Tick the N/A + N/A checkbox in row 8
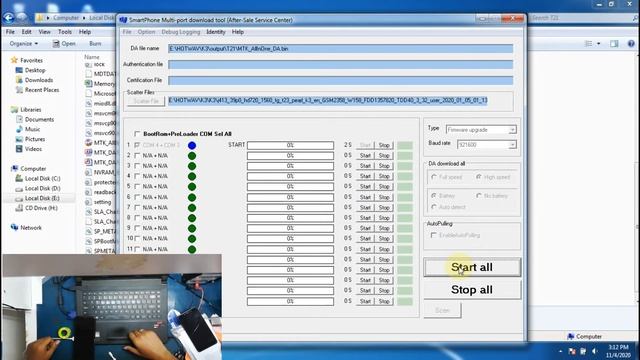The width and height of the screenshot is (640, 360). click(137, 218)
